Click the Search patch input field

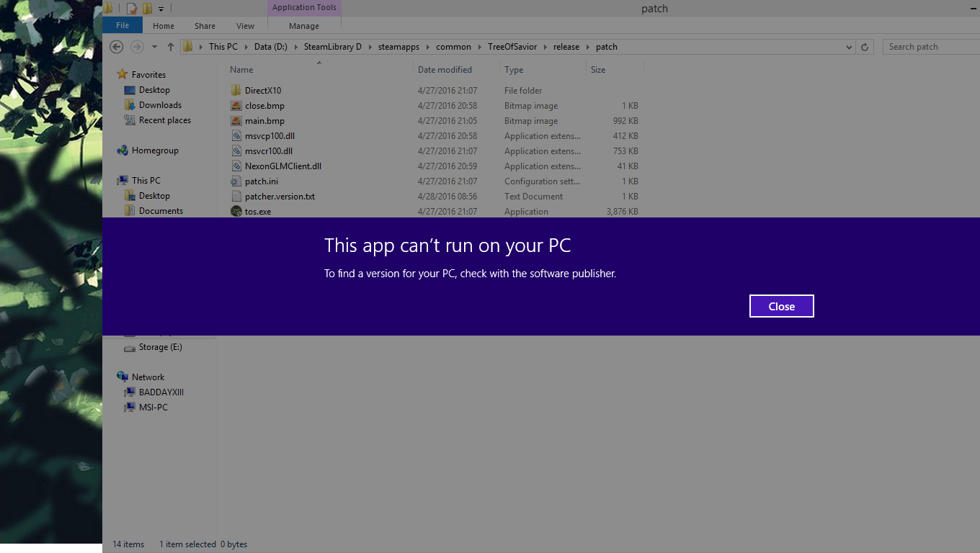(x=930, y=47)
